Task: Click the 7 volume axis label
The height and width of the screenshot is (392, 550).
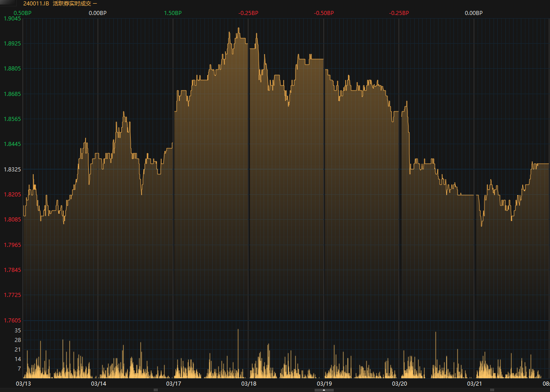Action: click(19, 369)
